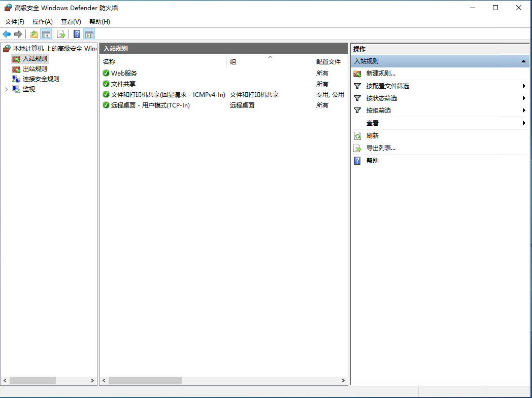
Task: Click the tree pane scrollbar right arrow
Action: click(92, 380)
